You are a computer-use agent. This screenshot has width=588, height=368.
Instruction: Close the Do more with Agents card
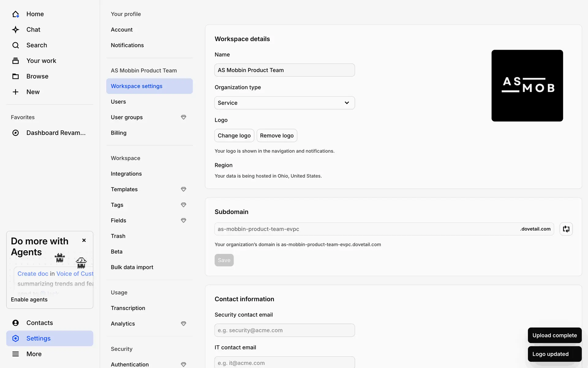click(84, 240)
